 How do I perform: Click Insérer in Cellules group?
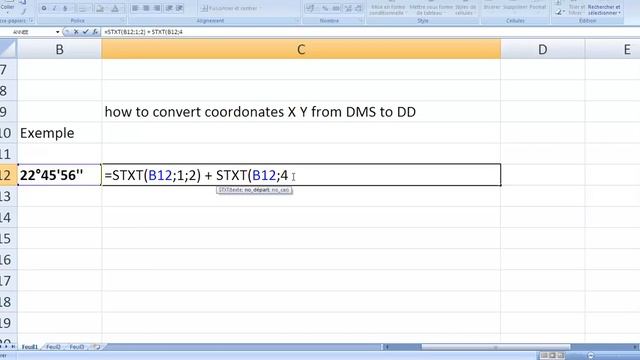492,6
